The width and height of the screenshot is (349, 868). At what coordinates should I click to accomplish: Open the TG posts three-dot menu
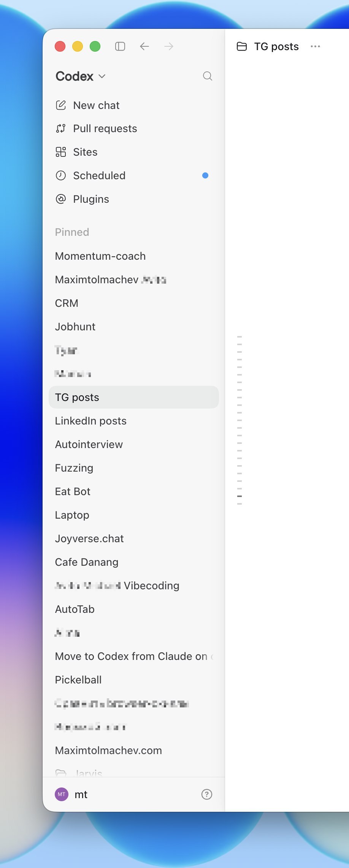(315, 46)
